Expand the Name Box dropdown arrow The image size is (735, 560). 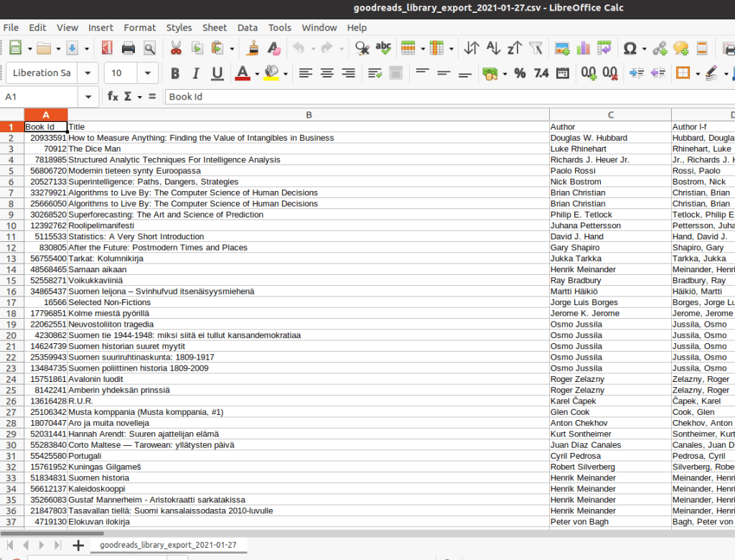tap(88, 96)
